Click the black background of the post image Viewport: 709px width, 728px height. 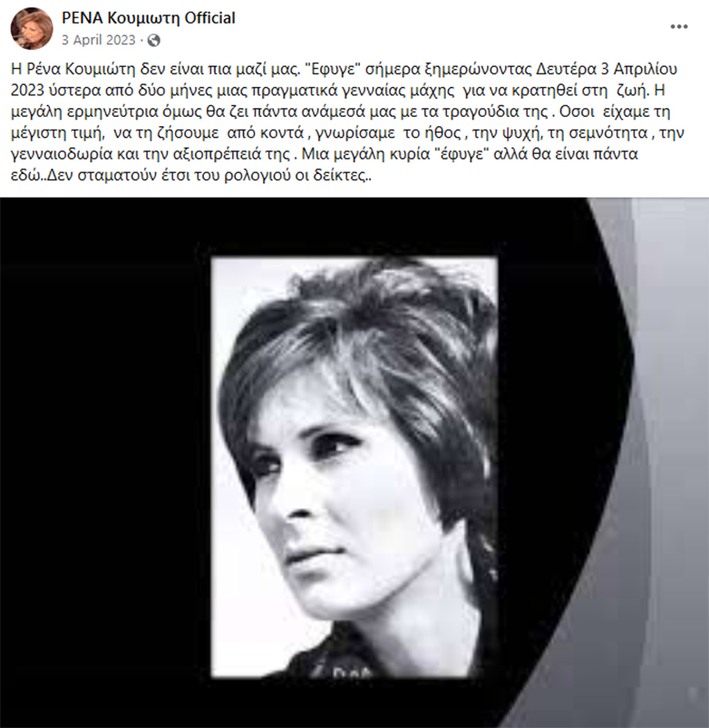pyautogui.click(x=102, y=464)
